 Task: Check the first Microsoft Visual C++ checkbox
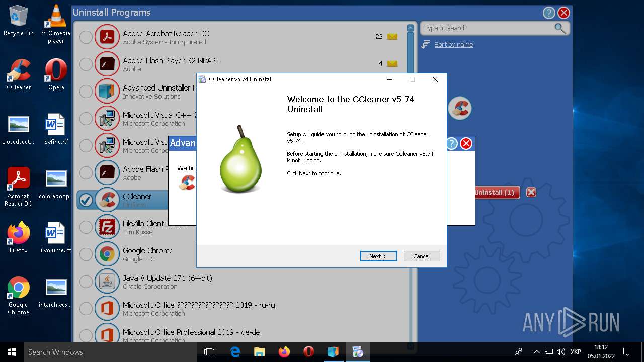(x=86, y=119)
